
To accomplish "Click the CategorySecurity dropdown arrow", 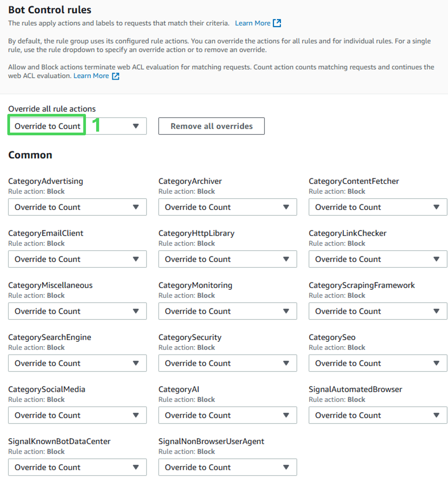I will click(x=286, y=363).
